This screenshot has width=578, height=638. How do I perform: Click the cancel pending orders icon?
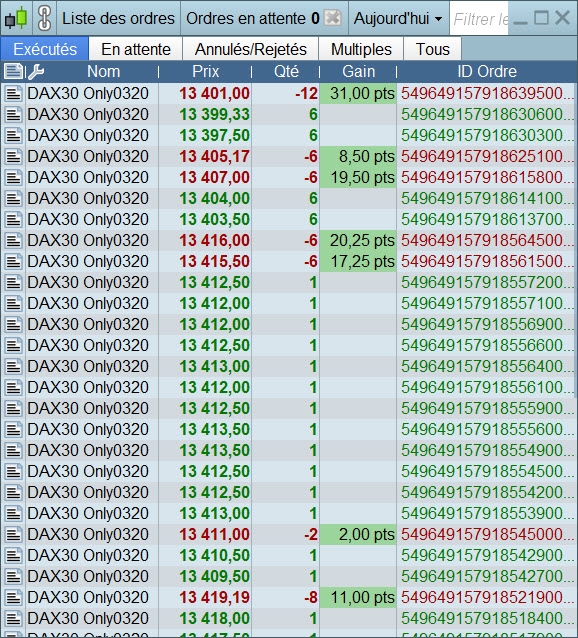333,18
